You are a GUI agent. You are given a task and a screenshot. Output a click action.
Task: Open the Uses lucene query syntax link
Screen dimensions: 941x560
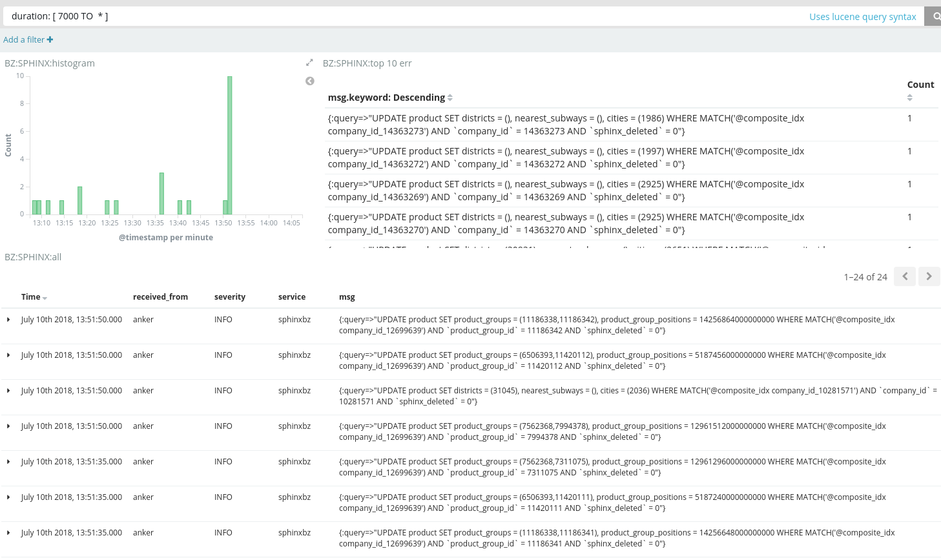tap(862, 16)
